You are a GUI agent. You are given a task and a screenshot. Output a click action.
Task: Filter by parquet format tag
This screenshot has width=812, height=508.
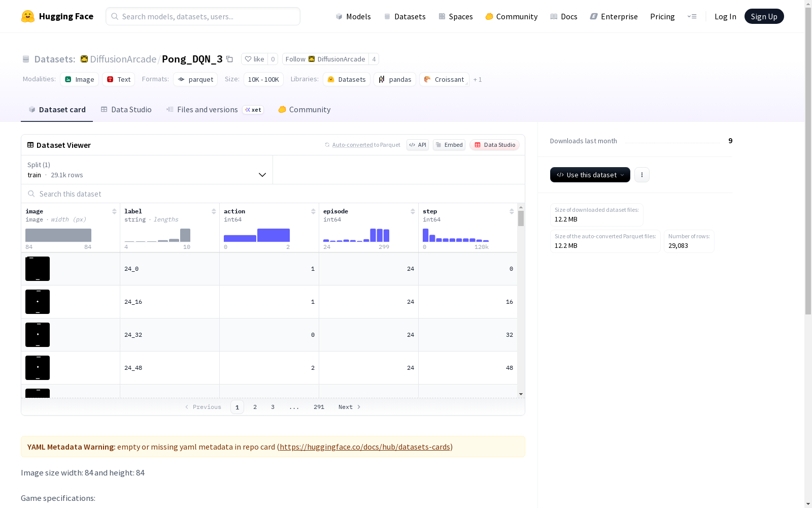point(195,79)
